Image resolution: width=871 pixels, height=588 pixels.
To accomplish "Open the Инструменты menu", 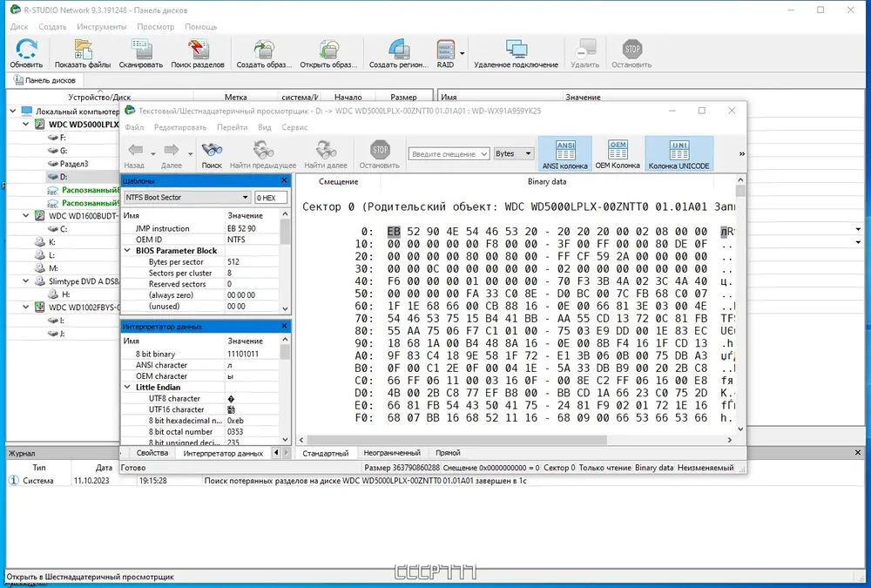I will pyautogui.click(x=102, y=27).
